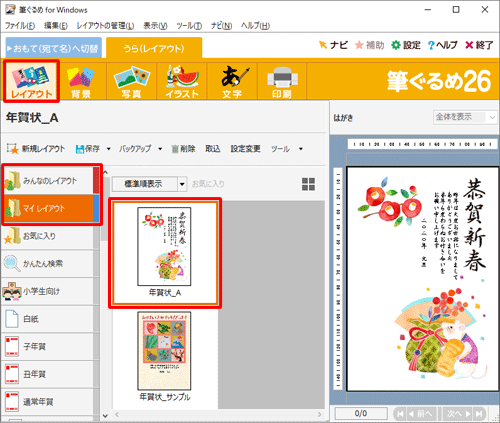Open the レイアウト (Layout) tool
Viewport: 500px width, 423px height.
click(x=31, y=81)
